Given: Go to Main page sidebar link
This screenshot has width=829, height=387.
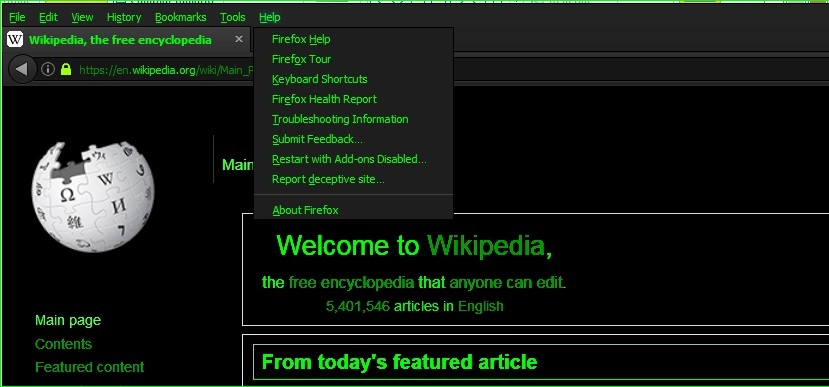Looking at the screenshot, I should coord(68,320).
